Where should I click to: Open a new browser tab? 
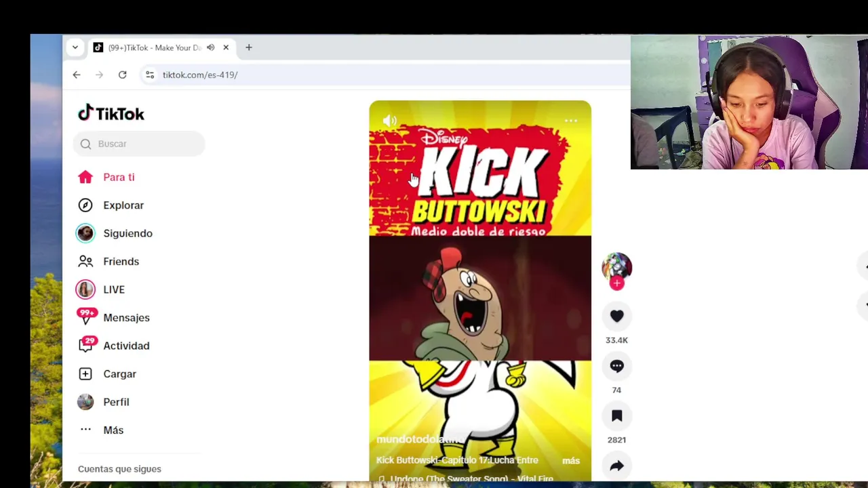(249, 47)
